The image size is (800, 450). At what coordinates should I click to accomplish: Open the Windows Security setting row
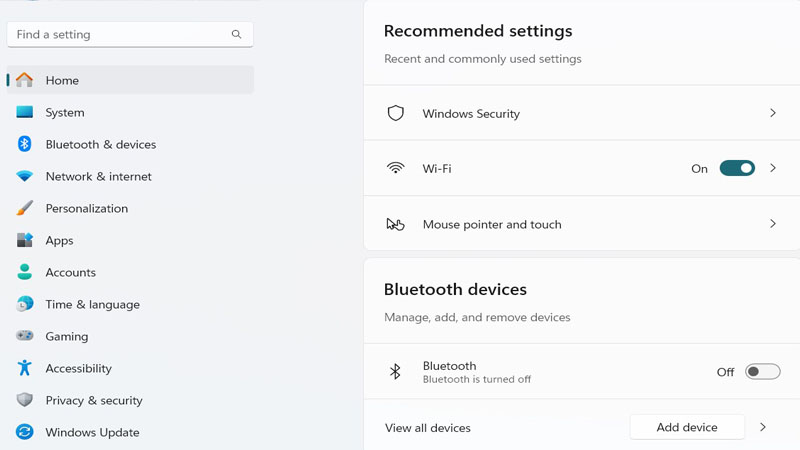pos(582,113)
